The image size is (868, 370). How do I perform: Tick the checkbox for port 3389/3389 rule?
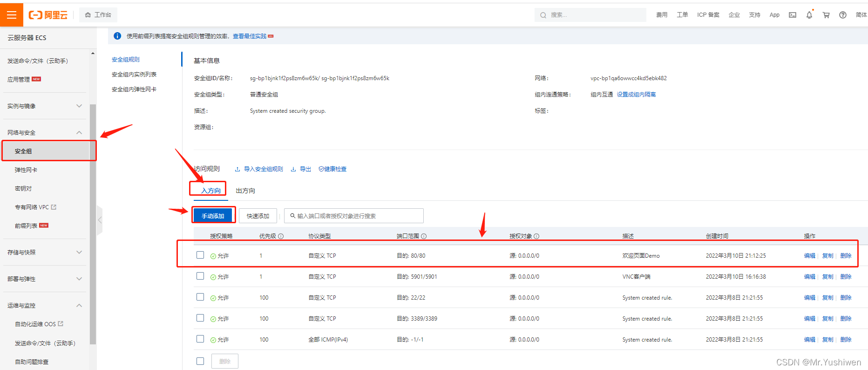tap(200, 318)
